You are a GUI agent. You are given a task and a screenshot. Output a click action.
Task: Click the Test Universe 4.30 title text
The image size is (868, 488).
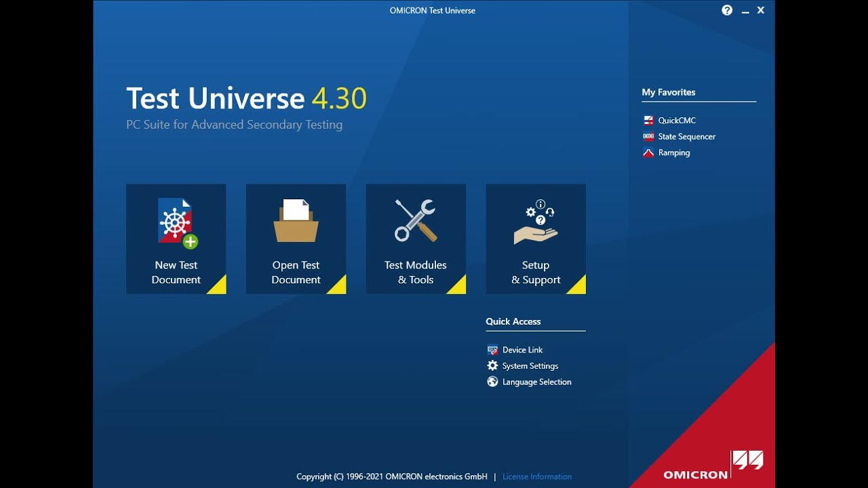246,98
